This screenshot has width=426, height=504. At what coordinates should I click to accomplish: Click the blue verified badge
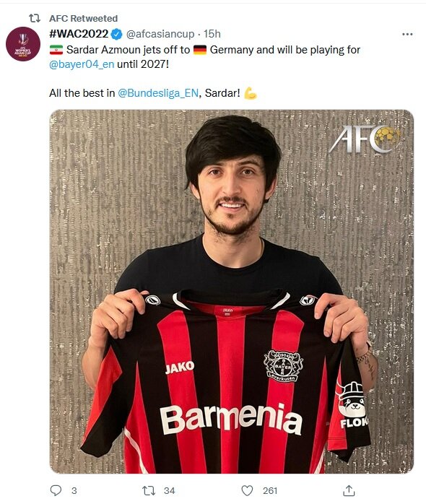pyautogui.click(x=116, y=34)
